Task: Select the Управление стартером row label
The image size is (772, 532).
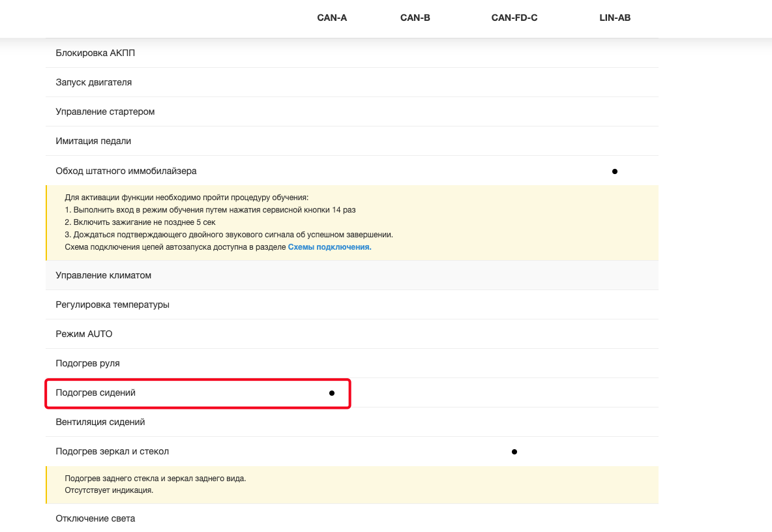Action: click(105, 111)
